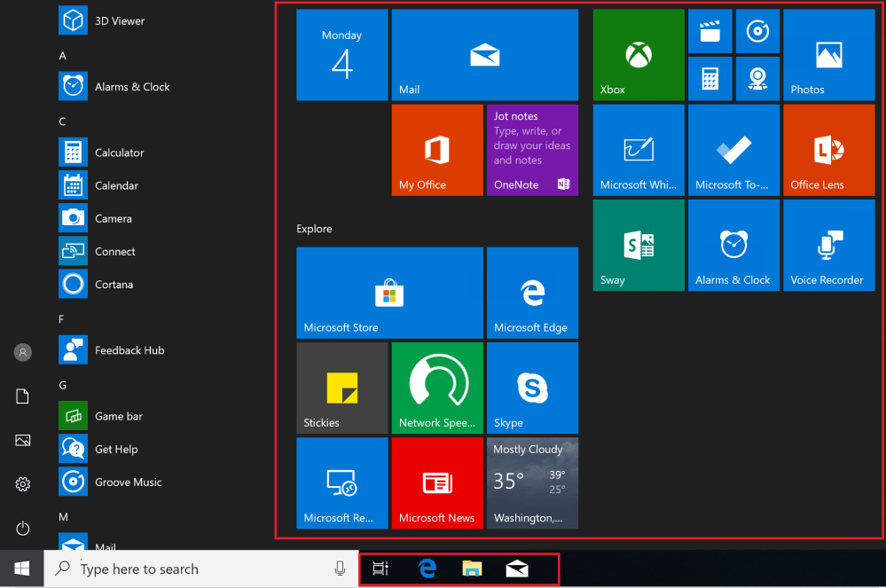This screenshot has height=588, width=886.
Task: Open the Skype tile
Action: (x=532, y=388)
